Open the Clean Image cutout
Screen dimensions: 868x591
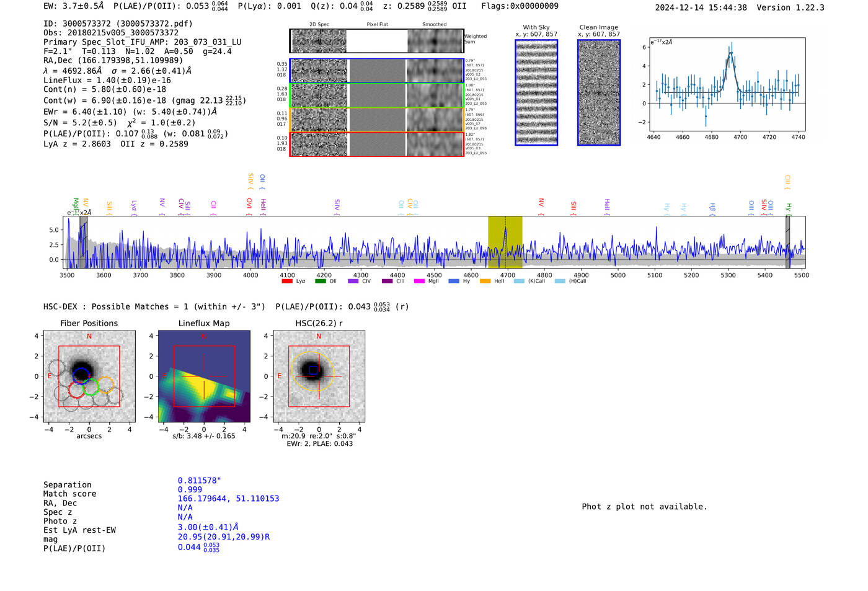(x=599, y=92)
